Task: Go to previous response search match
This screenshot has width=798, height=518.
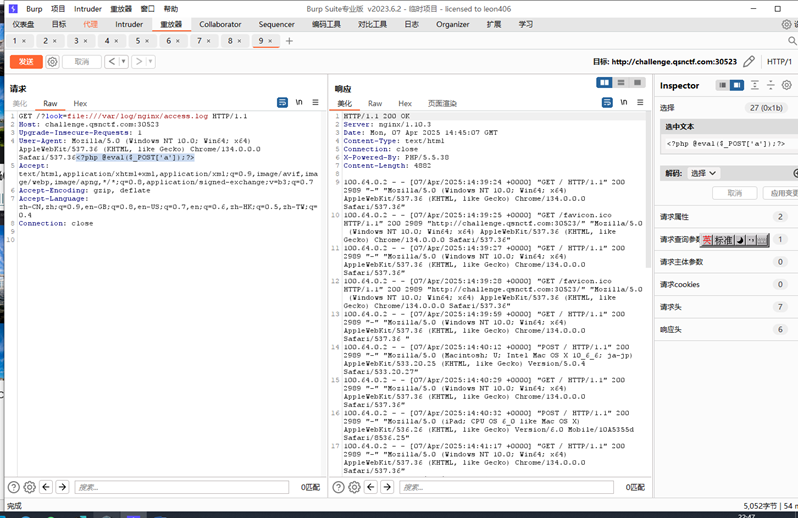Action: point(370,487)
